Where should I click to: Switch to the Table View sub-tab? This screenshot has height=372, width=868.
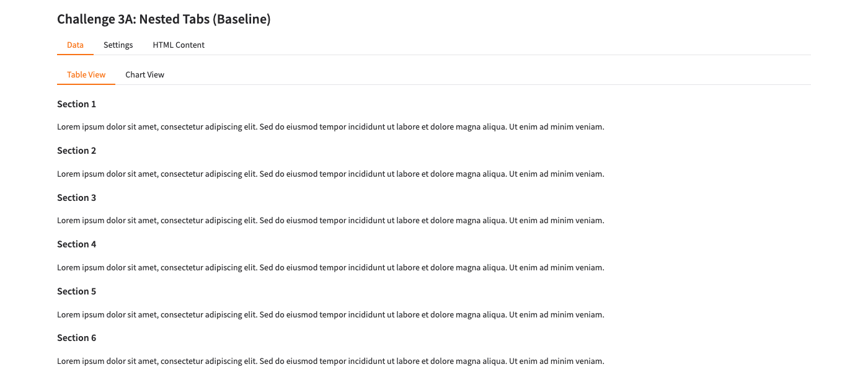[86, 74]
